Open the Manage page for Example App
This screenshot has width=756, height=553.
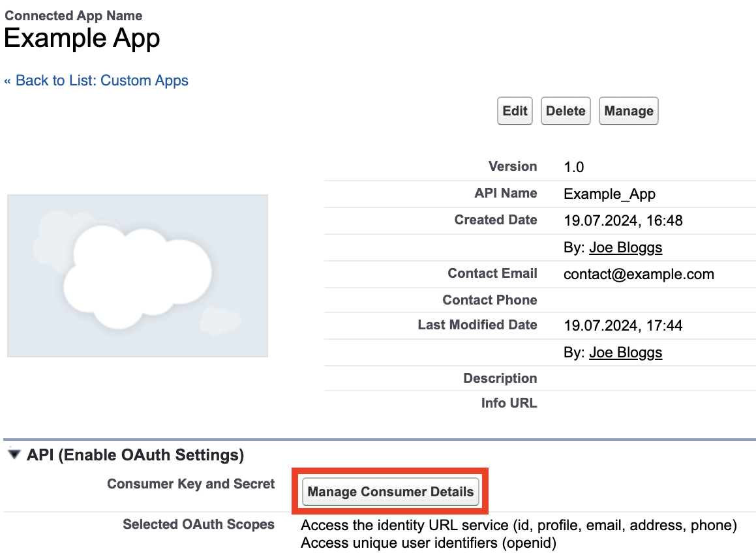[627, 111]
